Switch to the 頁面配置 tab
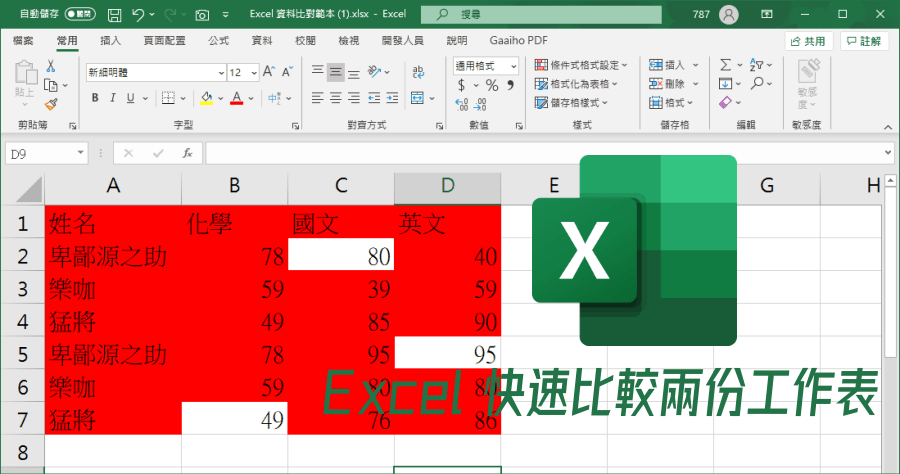The height and width of the screenshot is (474, 900). (x=165, y=41)
